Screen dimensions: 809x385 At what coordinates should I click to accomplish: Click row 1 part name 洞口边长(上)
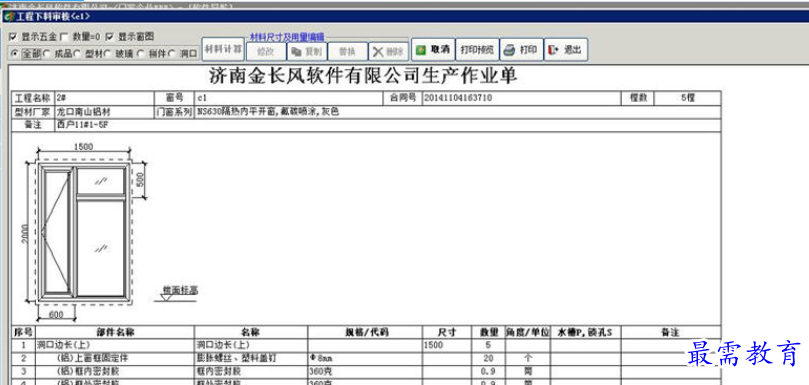(64, 345)
